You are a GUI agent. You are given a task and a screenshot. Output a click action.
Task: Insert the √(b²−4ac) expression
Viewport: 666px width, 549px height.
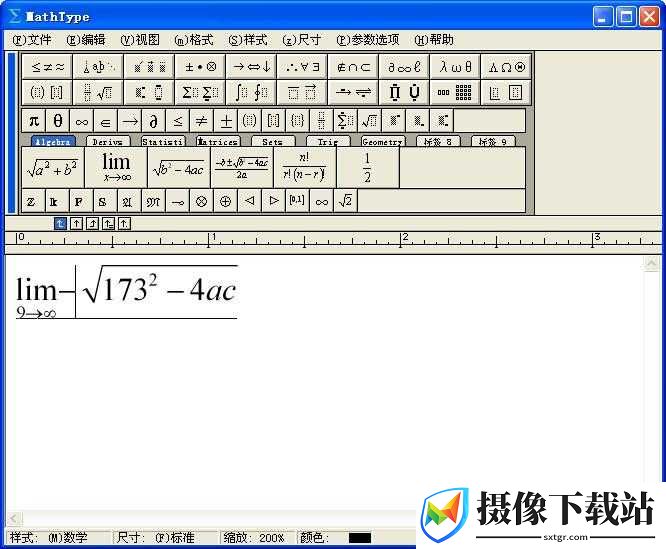click(179, 168)
